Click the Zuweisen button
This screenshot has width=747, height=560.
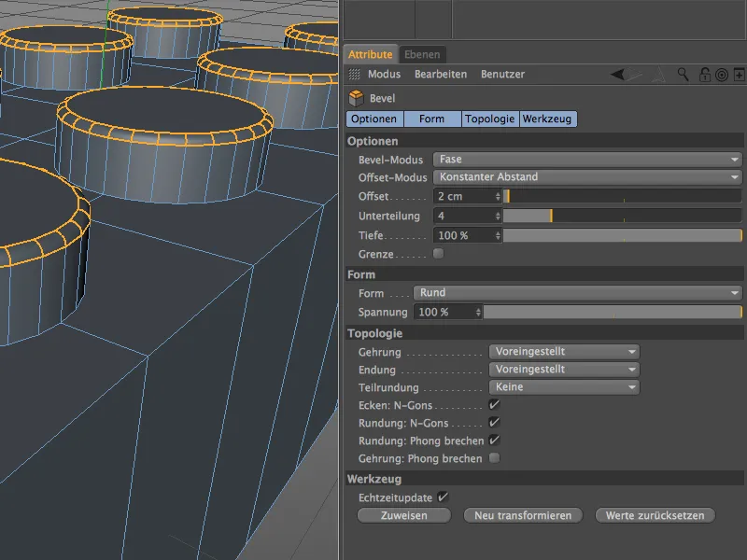[404, 515]
